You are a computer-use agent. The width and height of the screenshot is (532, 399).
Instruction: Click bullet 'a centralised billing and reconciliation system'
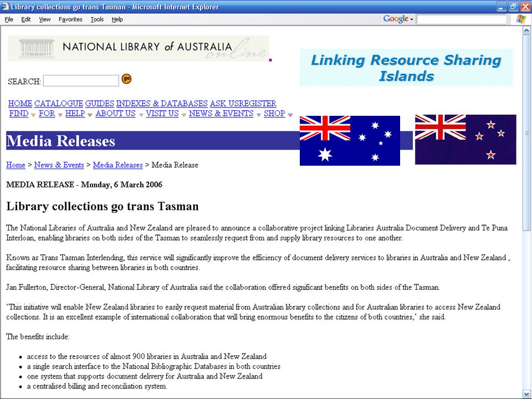(97, 386)
